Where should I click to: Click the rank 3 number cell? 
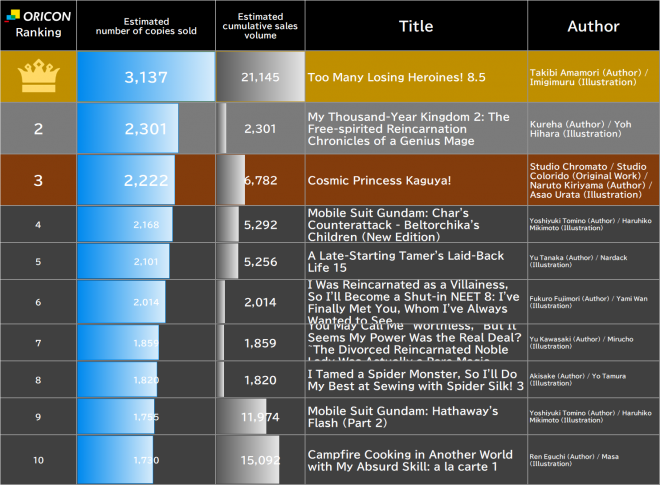[38, 179]
